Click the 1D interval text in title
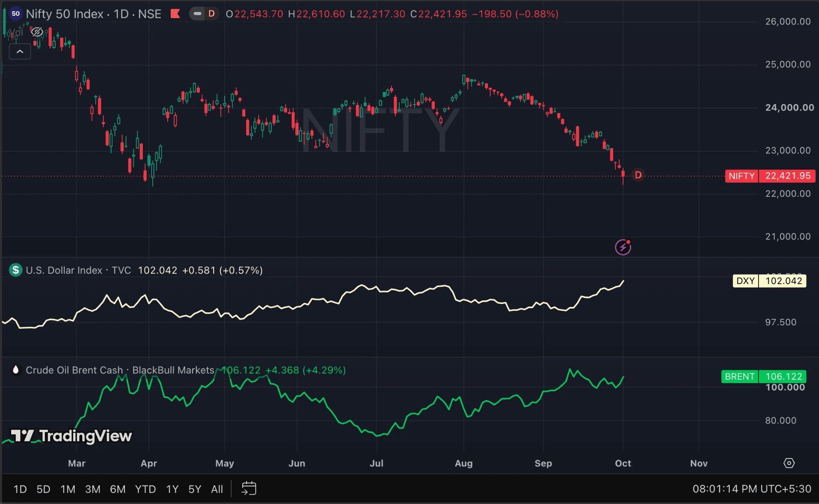The height and width of the screenshot is (504, 819). tap(121, 14)
